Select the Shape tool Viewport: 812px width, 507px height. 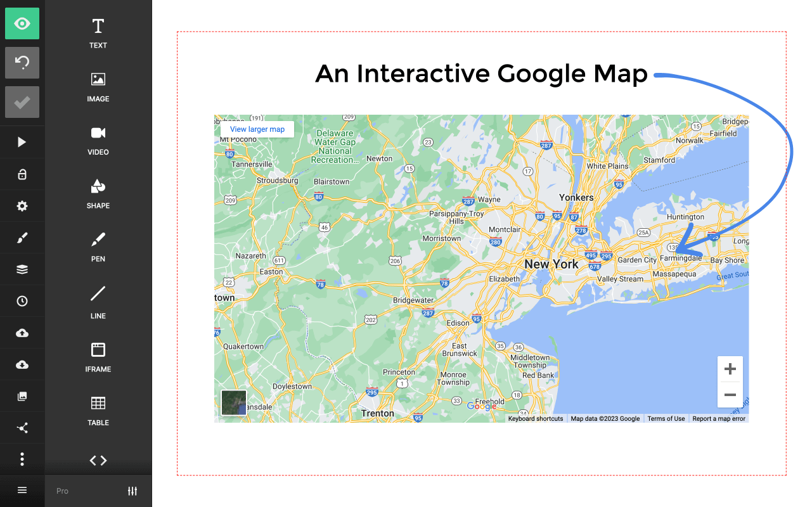point(98,194)
